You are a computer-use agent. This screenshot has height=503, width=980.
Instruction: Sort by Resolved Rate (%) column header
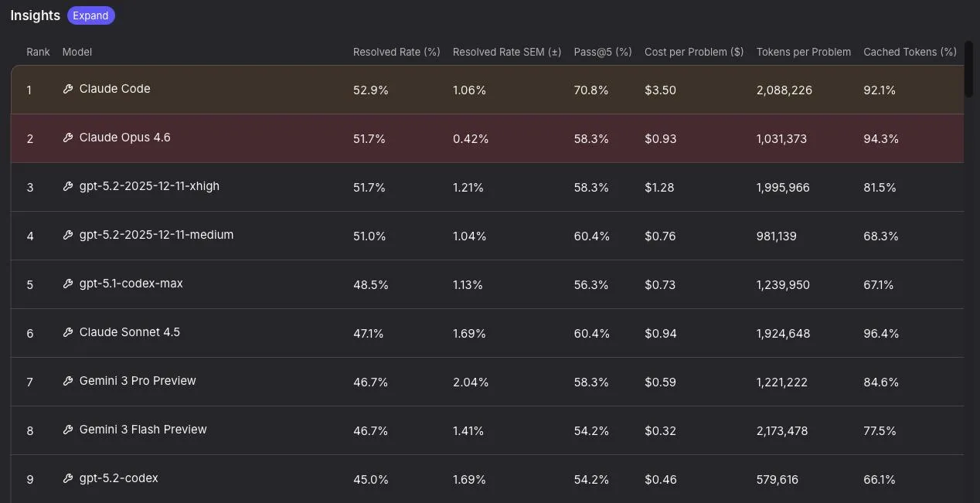tap(396, 52)
